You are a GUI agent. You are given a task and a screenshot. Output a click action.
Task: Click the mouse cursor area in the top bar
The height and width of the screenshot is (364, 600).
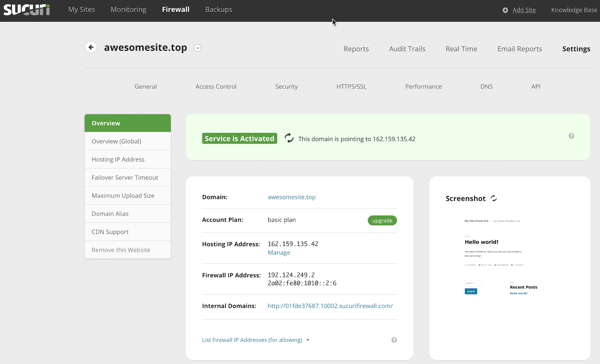334,22
